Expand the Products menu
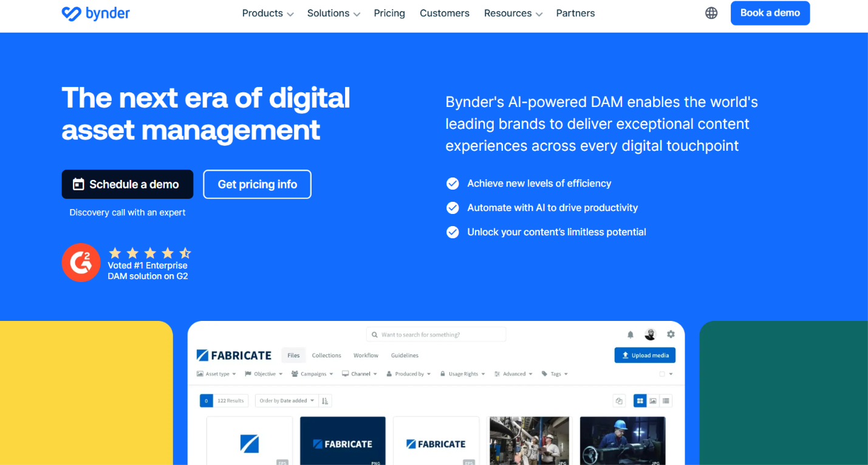This screenshot has width=868, height=465. 268,13
